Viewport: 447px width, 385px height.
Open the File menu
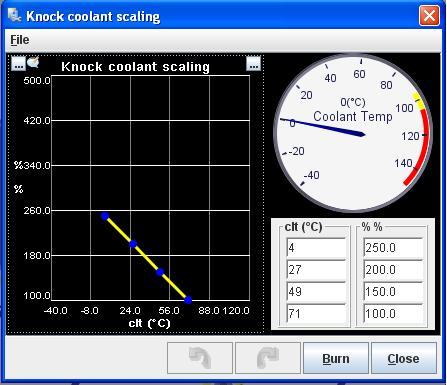point(20,40)
